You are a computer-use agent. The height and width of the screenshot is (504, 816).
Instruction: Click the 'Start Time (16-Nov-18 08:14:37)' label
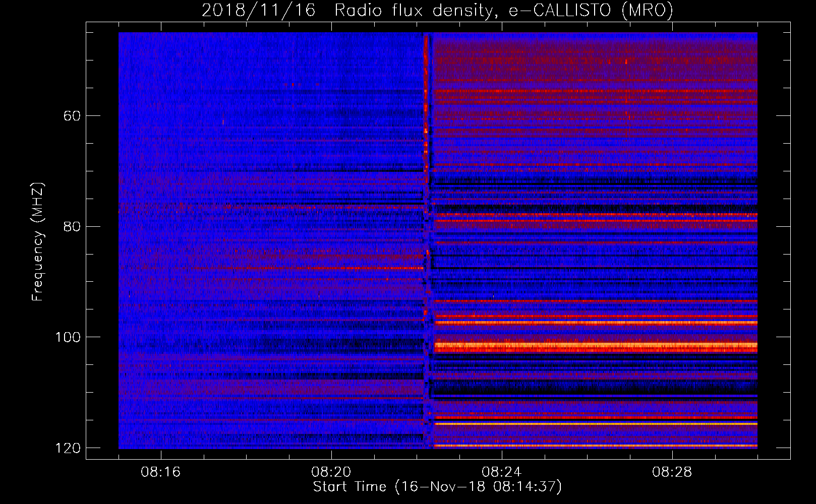pos(437,487)
